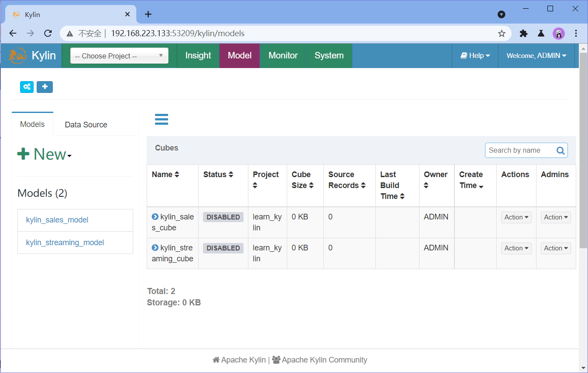Image resolution: width=588 pixels, height=373 pixels.
Task: Toggle the hamburger menu above Cubes
Action: tap(162, 119)
